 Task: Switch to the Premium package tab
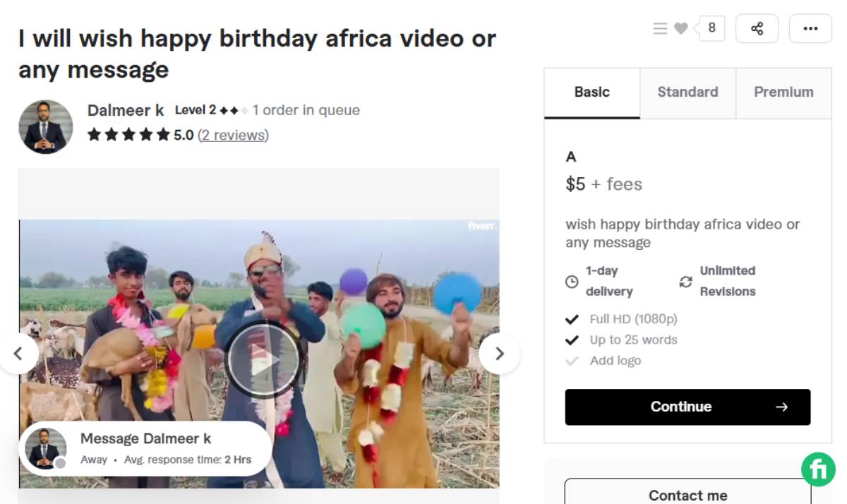[x=783, y=92]
